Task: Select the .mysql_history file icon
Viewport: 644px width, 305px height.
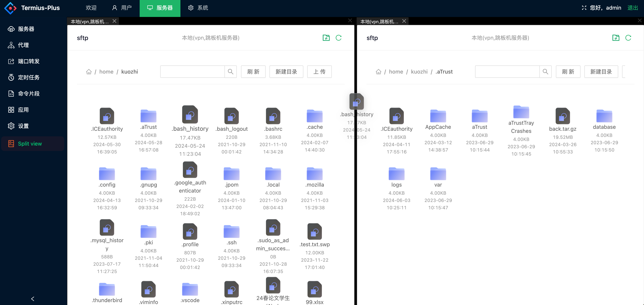Action: (x=107, y=227)
